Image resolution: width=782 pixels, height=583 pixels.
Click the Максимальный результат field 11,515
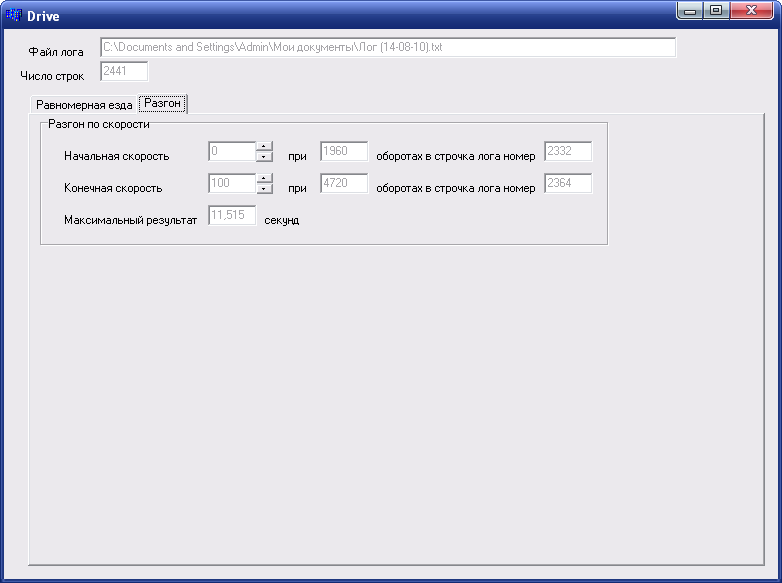pyautogui.click(x=232, y=215)
